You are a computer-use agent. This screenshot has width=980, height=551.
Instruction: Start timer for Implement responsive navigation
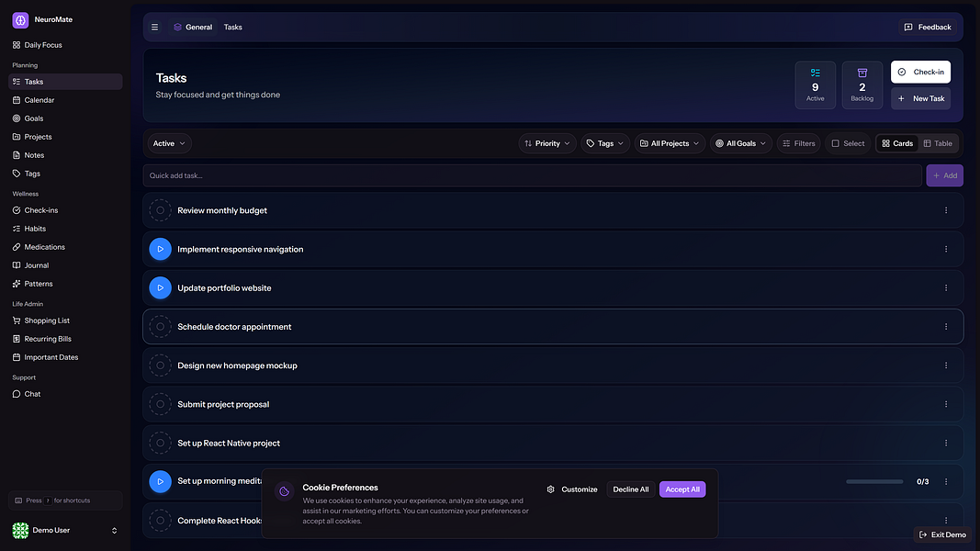coord(160,249)
